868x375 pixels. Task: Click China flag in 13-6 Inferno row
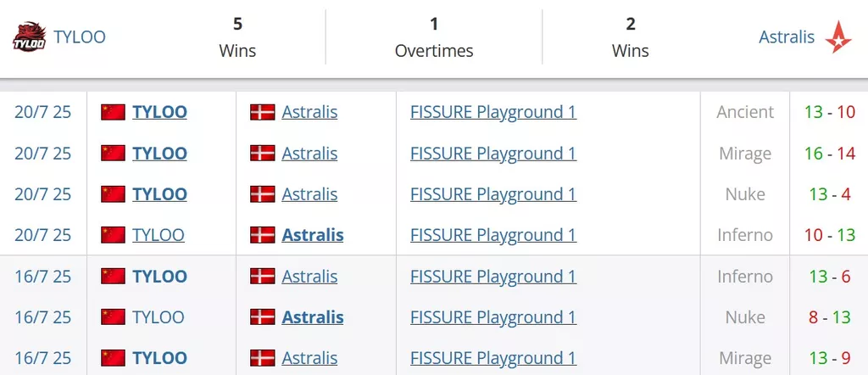(x=113, y=276)
